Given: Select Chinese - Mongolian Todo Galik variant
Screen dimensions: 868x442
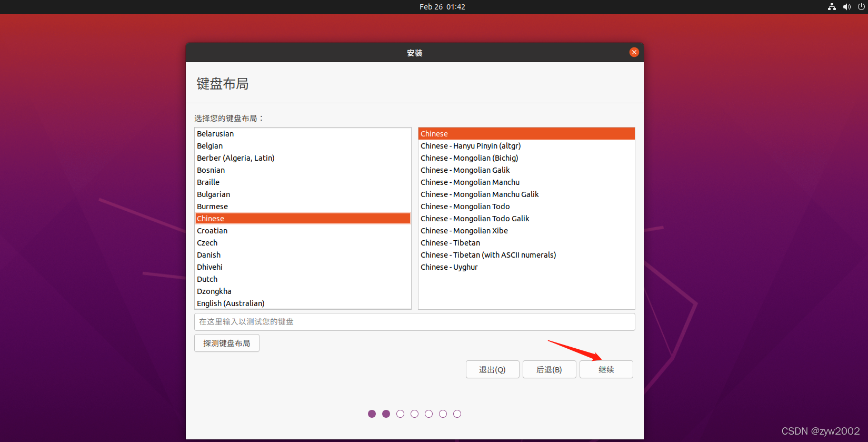Looking at the screenshot, I should tap(526, 219).
